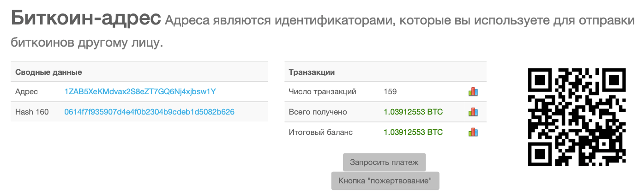The height and width of the screenshot is (194, 644).
Task: Click the Транзакции table header
Action: [x=312, y=72]
